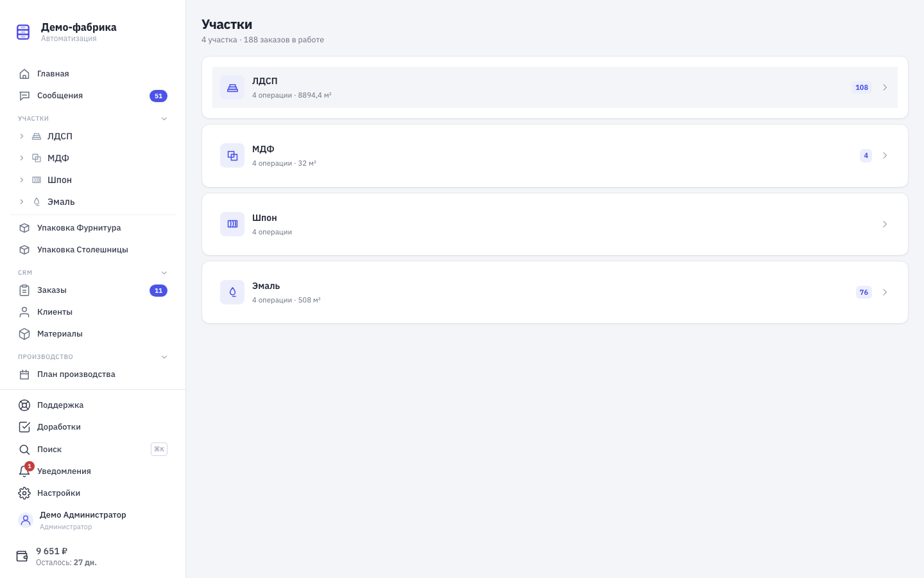The image size is (924, 578).
Task: Click the Эмаль droplet icon in main list
Action: [x=232, y=292]
